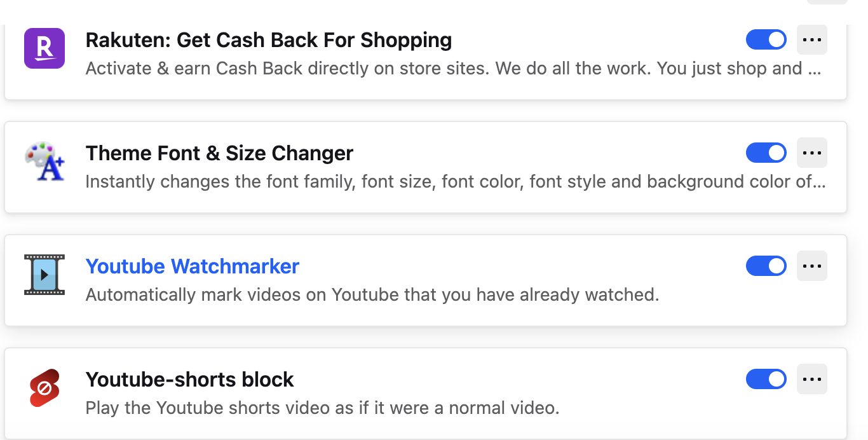Select the Youtube-shorts block extension name
The height and width of the screenshot is (440, 868).
[189, 380]
